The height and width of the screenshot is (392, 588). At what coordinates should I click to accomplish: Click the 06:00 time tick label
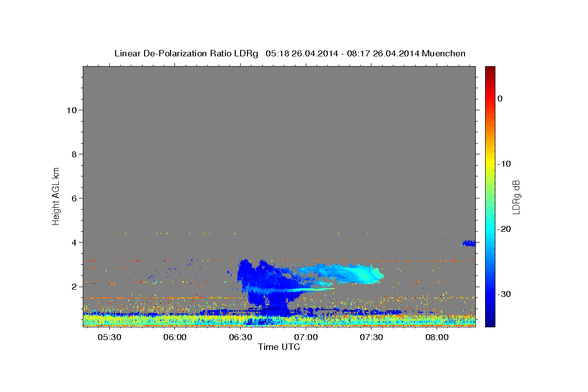click(175, 338)
